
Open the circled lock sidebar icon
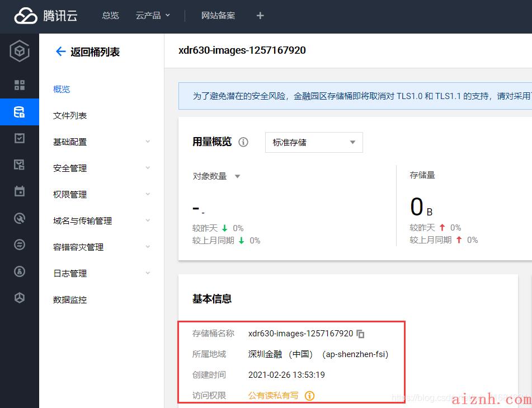pos(20,271)
